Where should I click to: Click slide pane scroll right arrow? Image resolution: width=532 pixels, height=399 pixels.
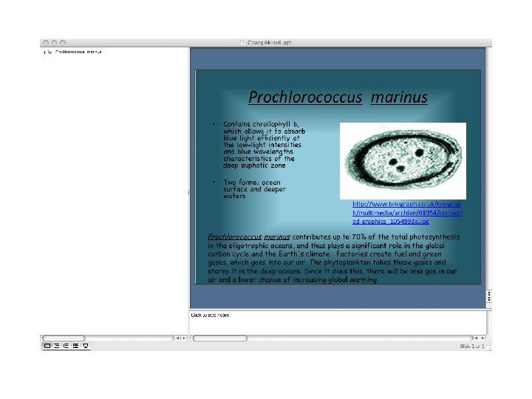click(482, 338)
